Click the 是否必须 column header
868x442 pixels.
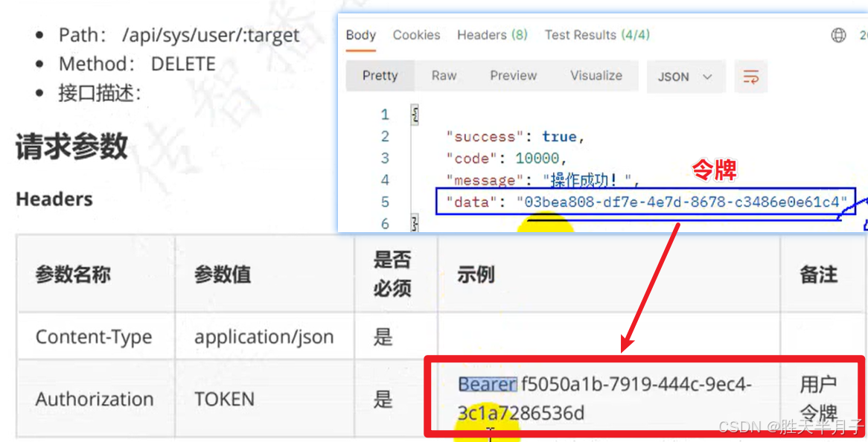point(392,275)
